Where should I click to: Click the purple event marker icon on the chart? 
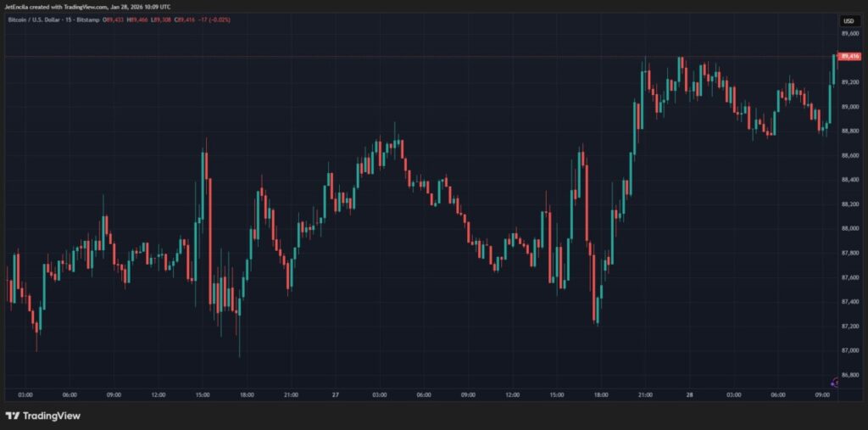835,383
